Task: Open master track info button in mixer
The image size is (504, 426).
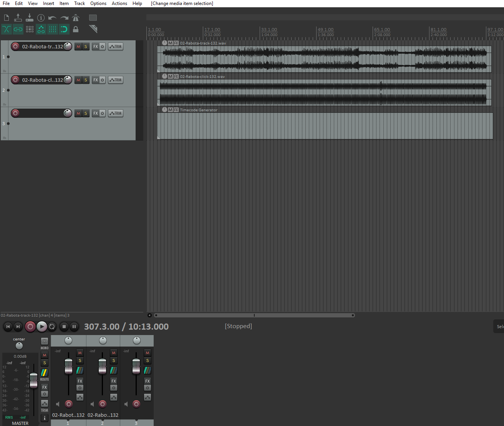Action: (x=45, y=418)
